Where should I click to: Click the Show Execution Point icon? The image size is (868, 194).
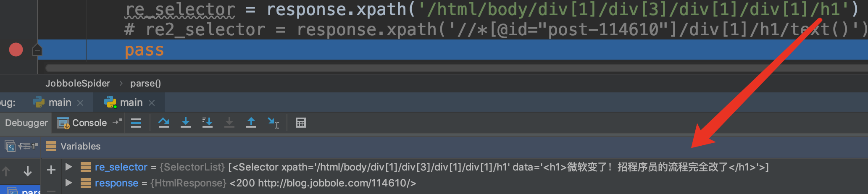(x=136, y=123)
